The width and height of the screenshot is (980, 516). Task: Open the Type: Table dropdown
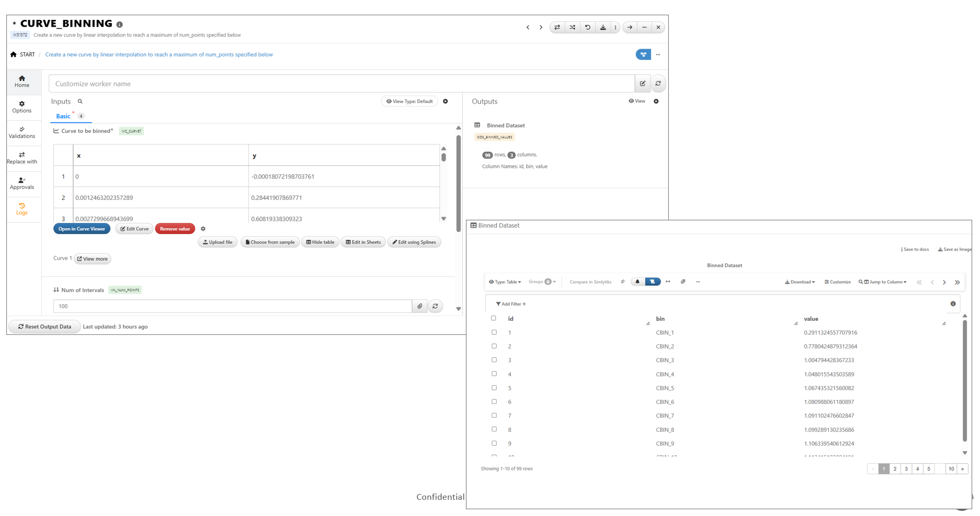click(505, 282)
